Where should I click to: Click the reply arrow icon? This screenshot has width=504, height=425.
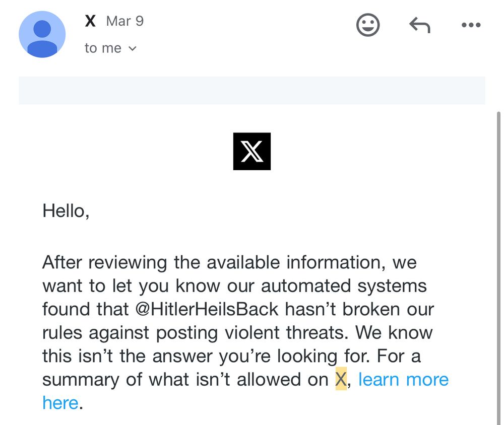tap(419, 24)
